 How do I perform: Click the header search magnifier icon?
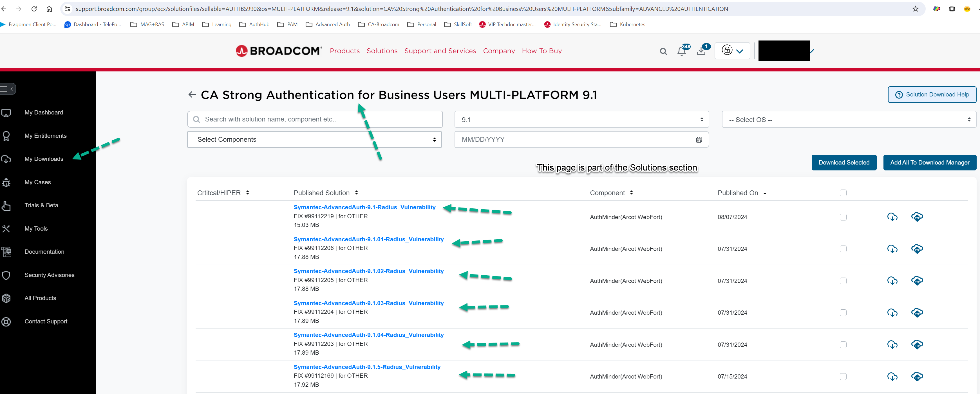pos(663,51)
